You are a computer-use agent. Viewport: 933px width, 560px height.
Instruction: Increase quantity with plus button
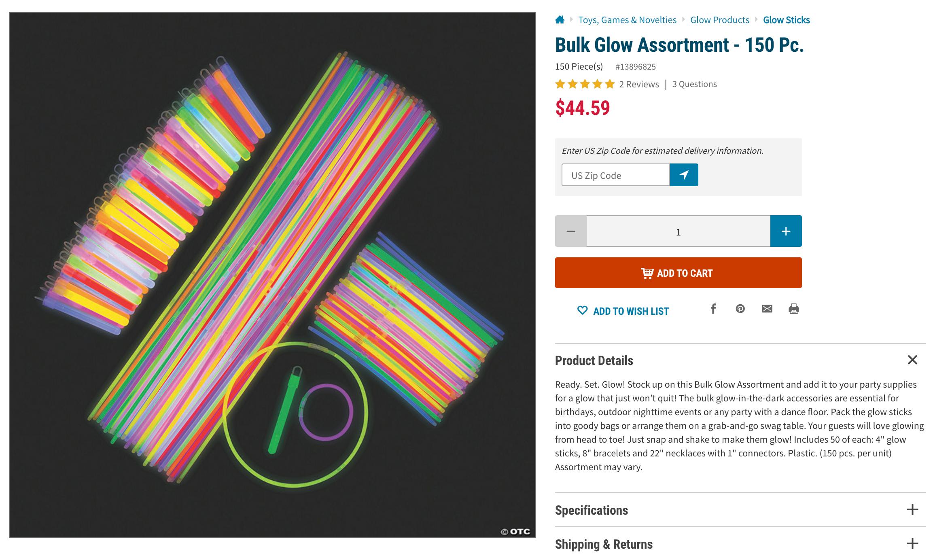[x=786, y=231]
